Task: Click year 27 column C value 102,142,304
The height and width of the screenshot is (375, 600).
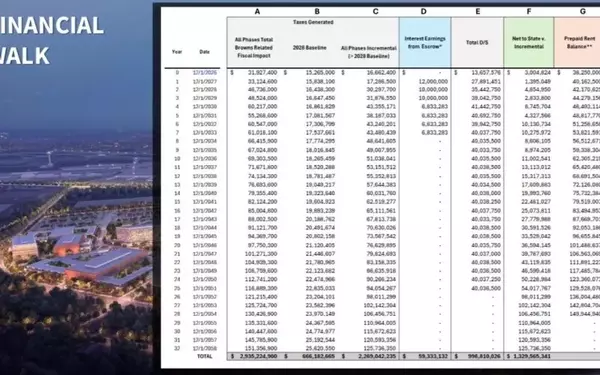Action: [380, 305]
